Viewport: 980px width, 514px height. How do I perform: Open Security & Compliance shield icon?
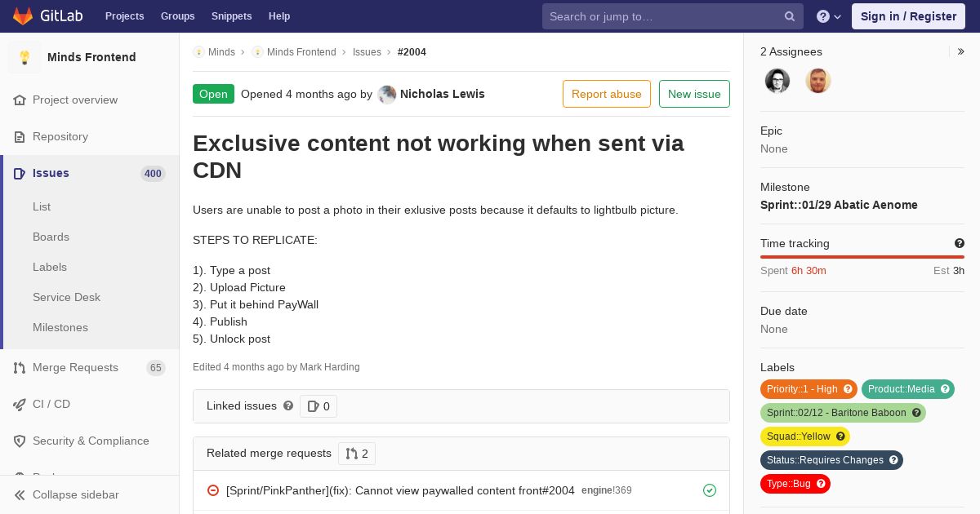point(20,441)
